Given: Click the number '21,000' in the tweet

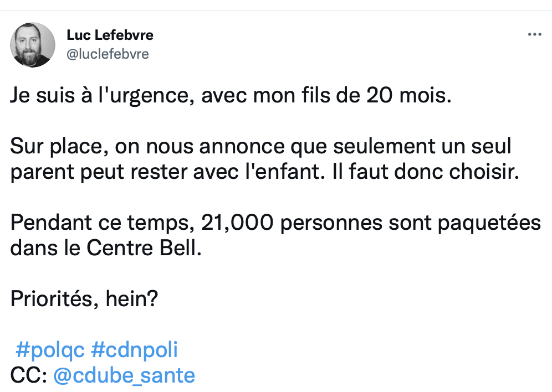Looking at the screenshot, I should coord(237,223).
